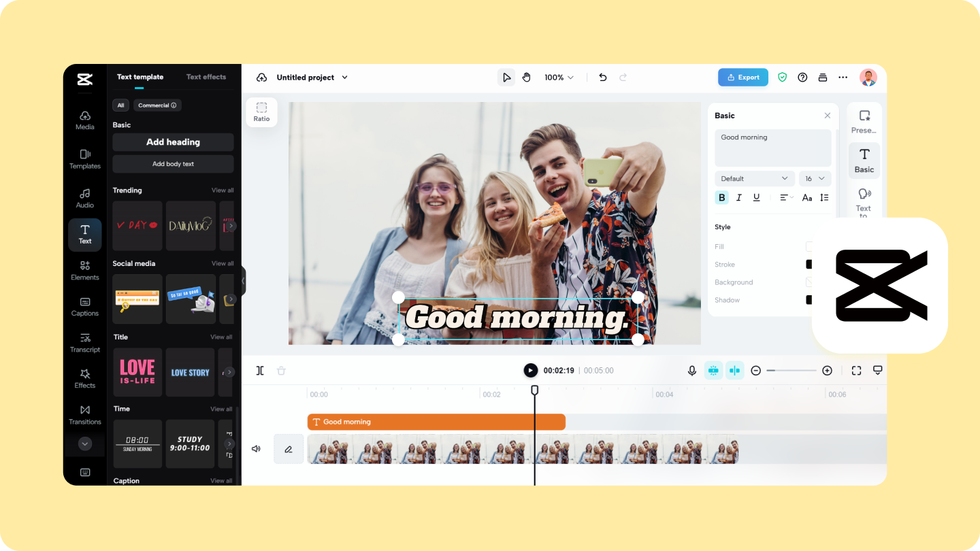Image resolution: width=980 pixels, height=551 pixels.
Task: Collapse the text template panel with the edge handle
Action: pos(243,280)
